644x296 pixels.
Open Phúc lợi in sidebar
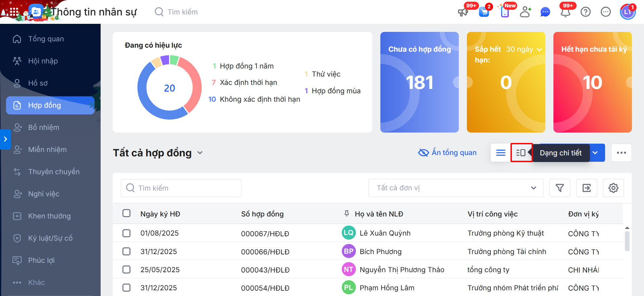click(50, 260)
